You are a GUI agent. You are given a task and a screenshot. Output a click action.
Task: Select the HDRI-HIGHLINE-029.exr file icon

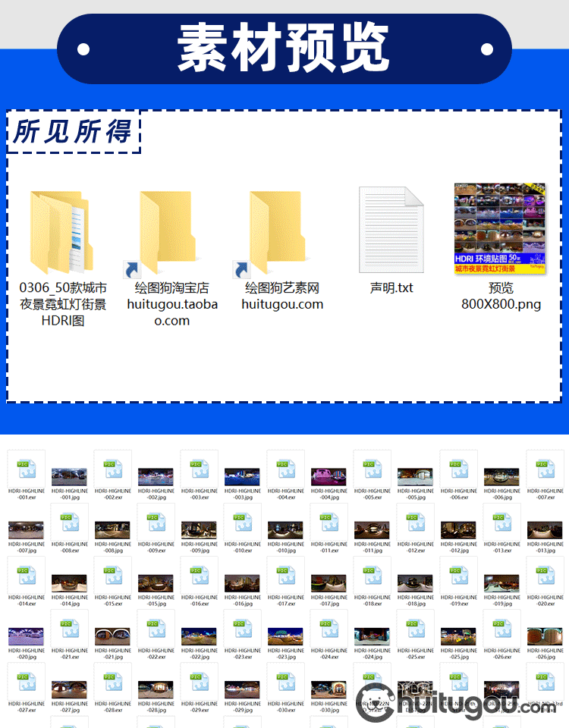pyautogui.click(x=200, y=681)
